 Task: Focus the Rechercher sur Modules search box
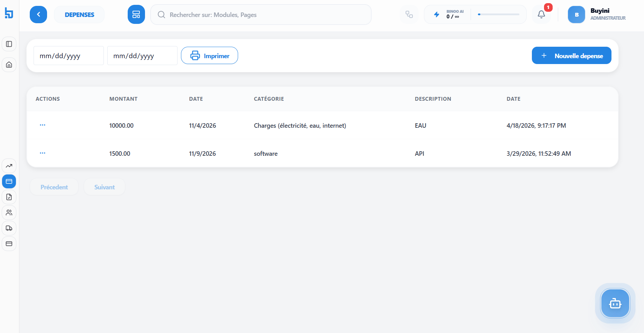[x=261, y=15]
